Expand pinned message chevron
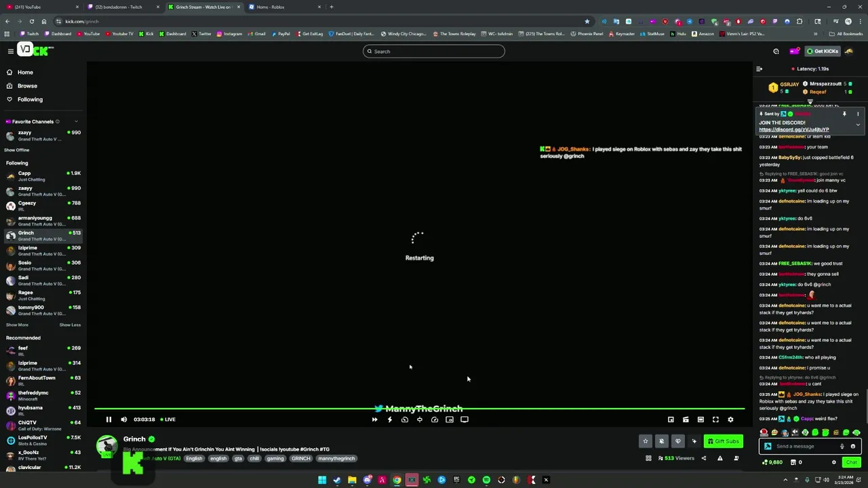Viewport: 868px width, 488px height. tap(858, 125)
